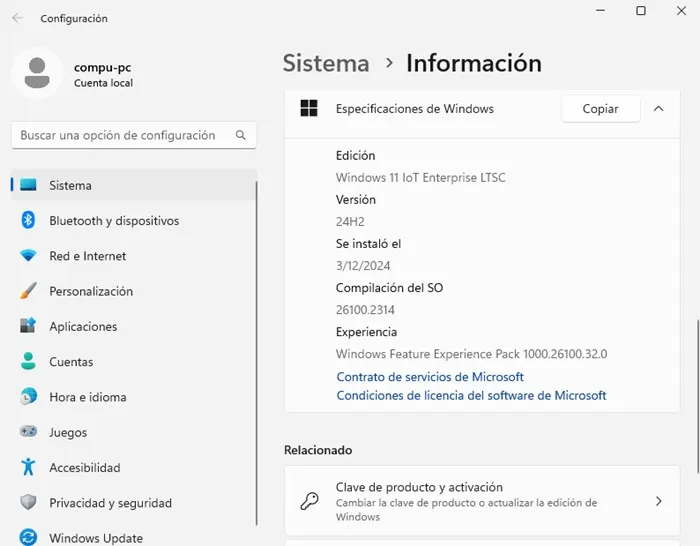
Task: Click the paintbrush icon for Personalización
Action: pos(28,291)
